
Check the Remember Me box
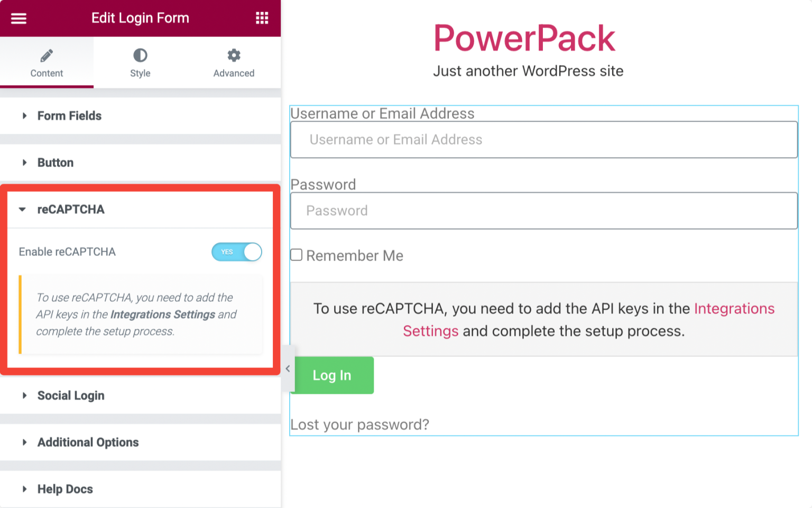pos(296,255)
